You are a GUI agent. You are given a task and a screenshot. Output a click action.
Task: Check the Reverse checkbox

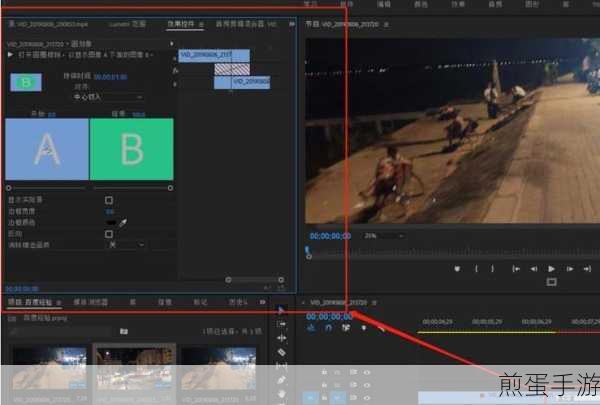(x=109, y=234)
